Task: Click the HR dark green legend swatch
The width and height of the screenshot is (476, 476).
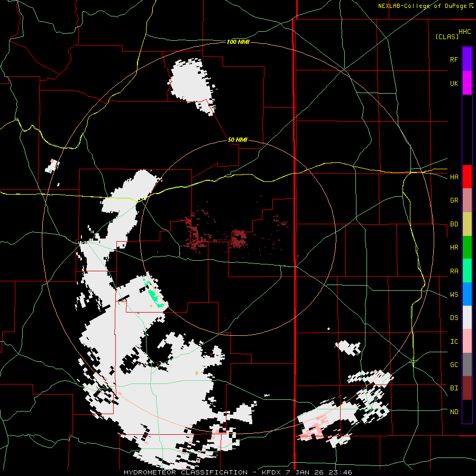Action: [x=467, y=247]
